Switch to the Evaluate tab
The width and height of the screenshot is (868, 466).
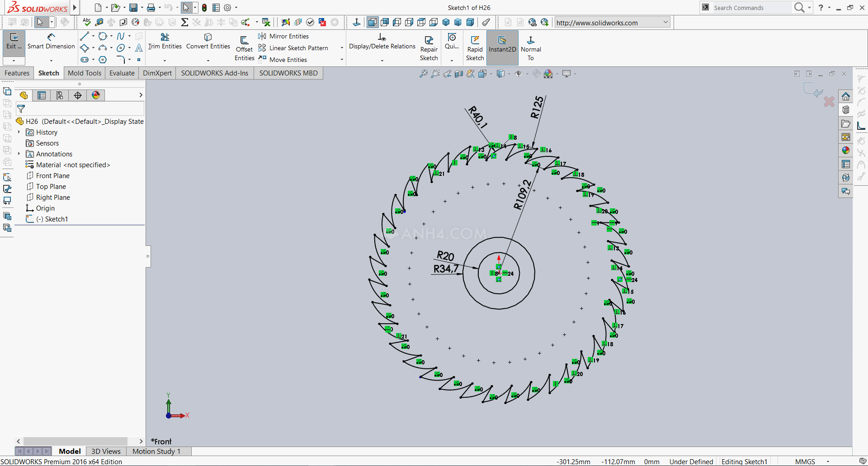pyautogui.click(x=122, y=73)
